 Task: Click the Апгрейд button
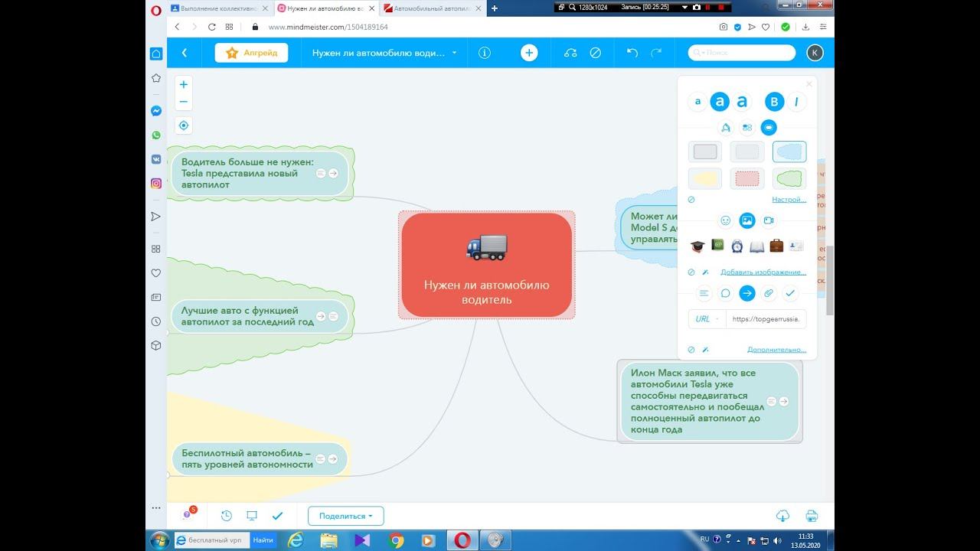point(252,53)
